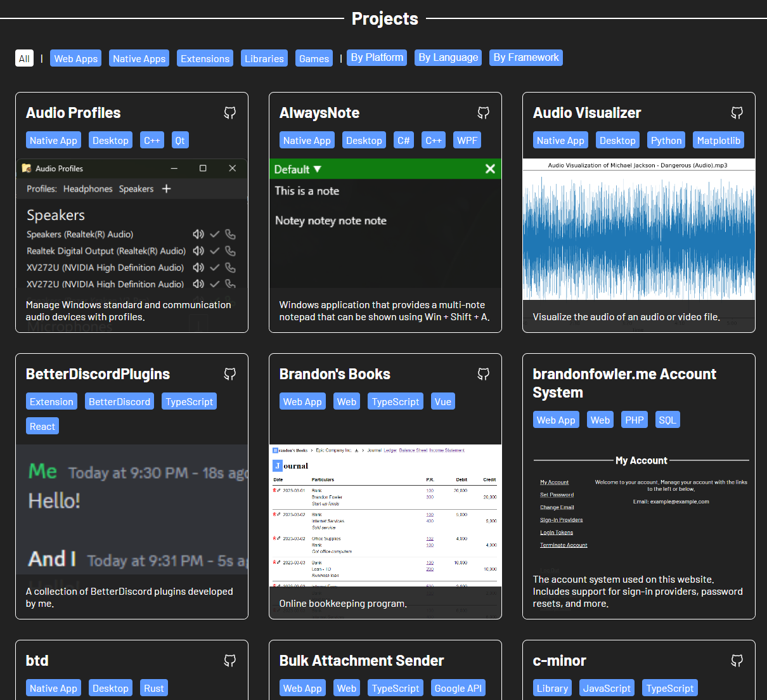Click Native App tag on Audio Visualizer
Image resolution: width=767 pixels, height=700 pixels.
[x=560, y=140]
